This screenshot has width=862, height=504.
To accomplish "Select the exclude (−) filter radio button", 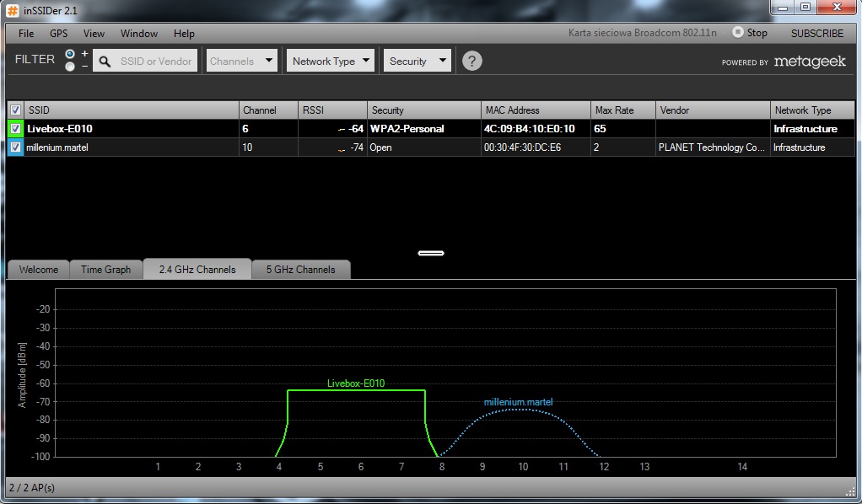I will (x=70, y=67).
